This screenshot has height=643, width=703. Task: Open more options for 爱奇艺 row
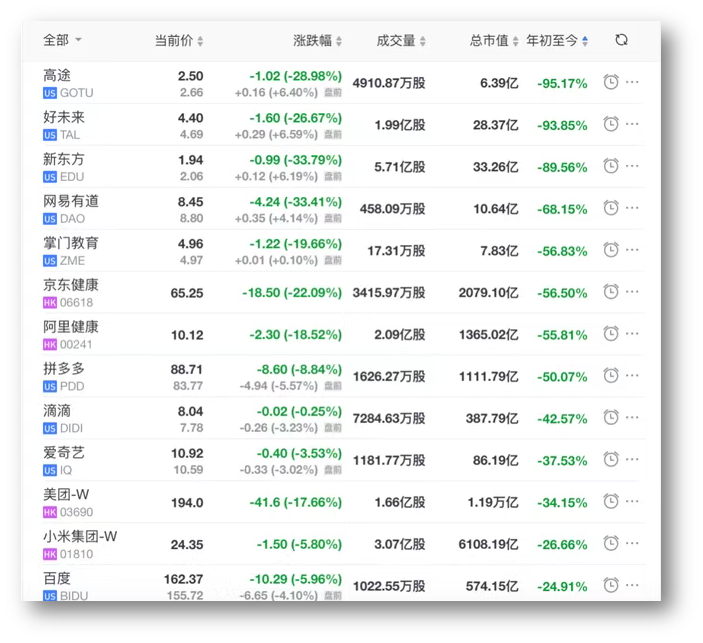(x=632, y=459)
